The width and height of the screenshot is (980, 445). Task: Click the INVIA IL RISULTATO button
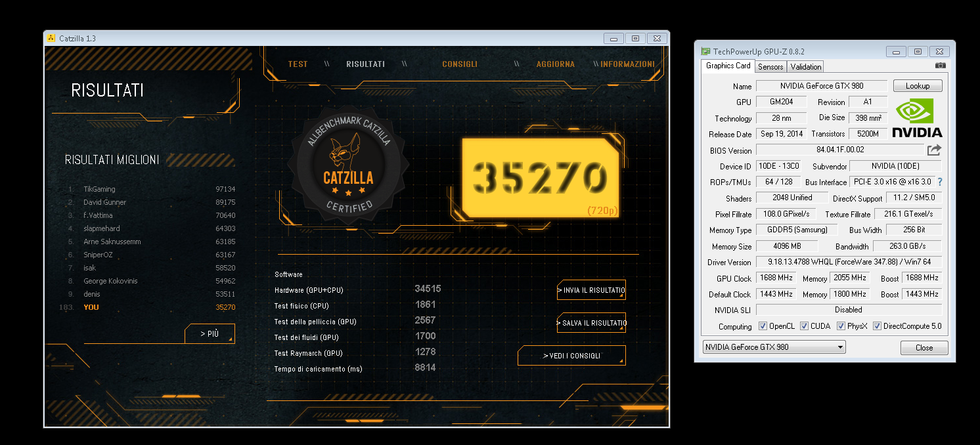coord(591,290)
